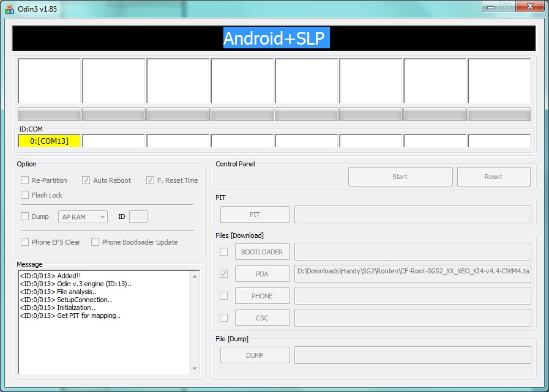Select the yellow 0:[COM13] port box
Viewport: 549px width, 392px height.
point(50,141)
